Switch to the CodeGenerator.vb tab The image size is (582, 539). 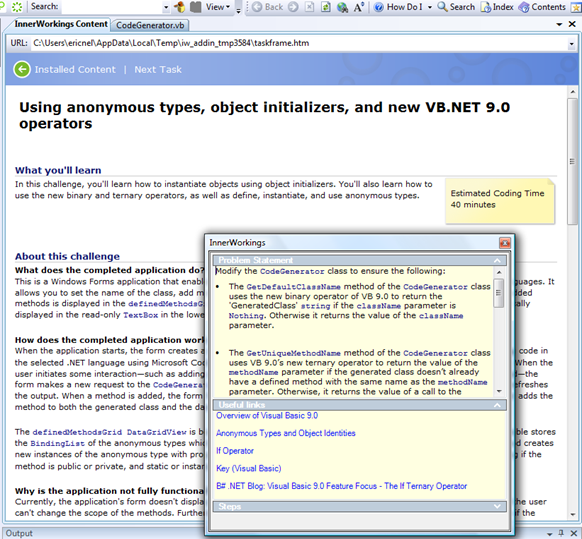coord(150,25)
